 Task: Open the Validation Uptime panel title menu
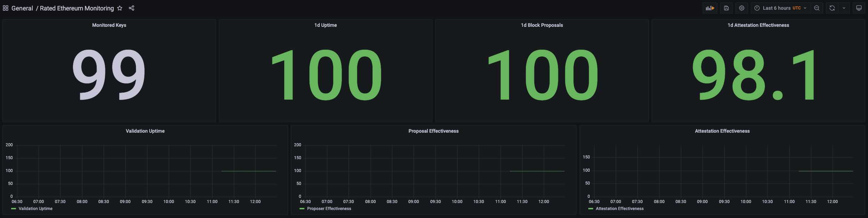[x=145, y=131]
